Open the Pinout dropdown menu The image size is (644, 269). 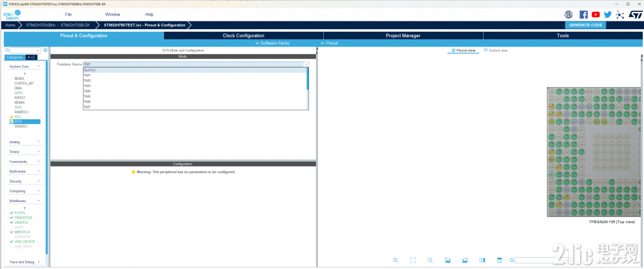click(329, 43)
